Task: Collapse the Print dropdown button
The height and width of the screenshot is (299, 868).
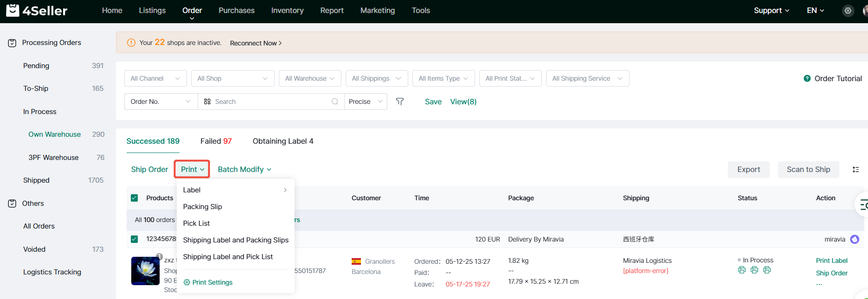Action: [192, 169]
